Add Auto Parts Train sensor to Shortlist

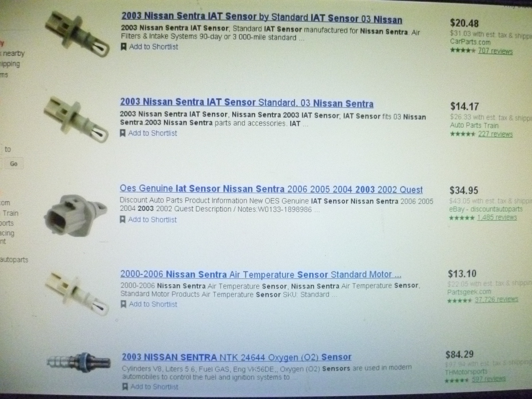(148, 133)
